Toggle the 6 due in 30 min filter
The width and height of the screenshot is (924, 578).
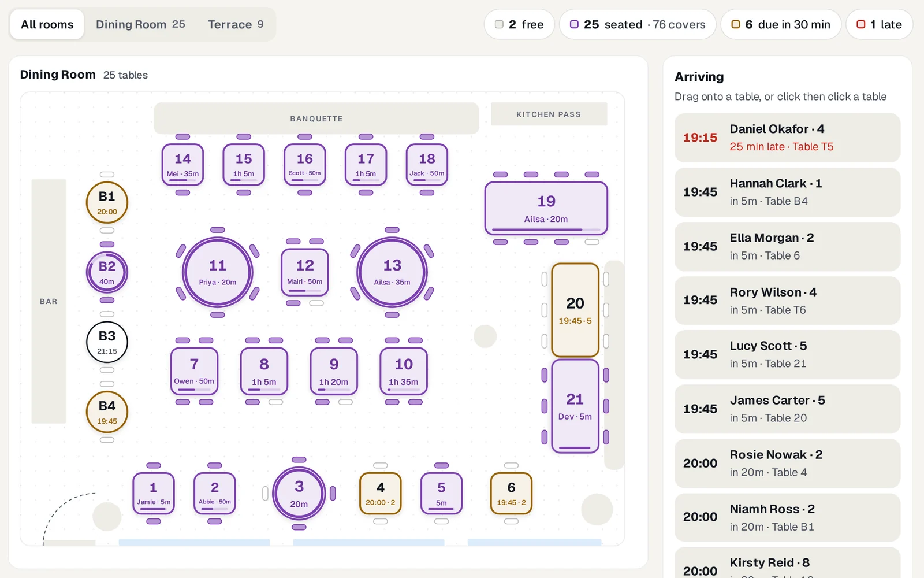[781, 24]
